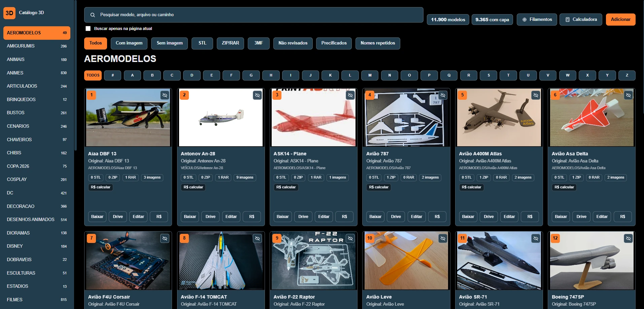Toggle hidden-image eye icon on Aiaa DBF 13
644x309 pixels.
(165, 95)
